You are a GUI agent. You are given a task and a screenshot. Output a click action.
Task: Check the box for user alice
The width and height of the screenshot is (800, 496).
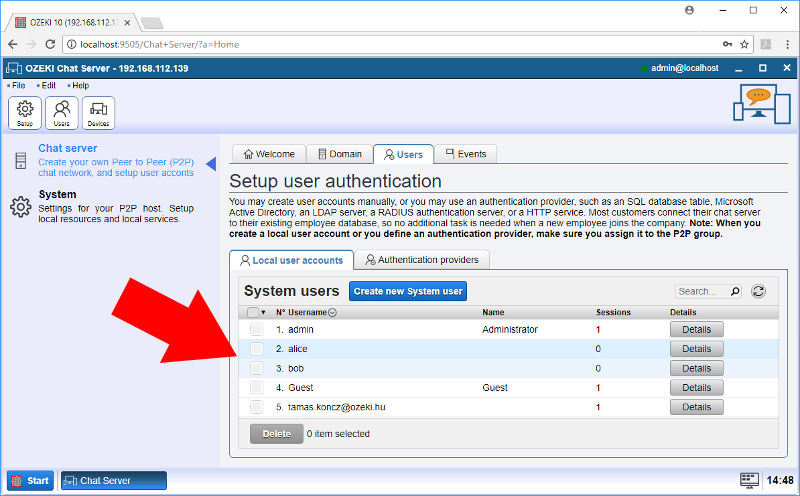(257, 349)
